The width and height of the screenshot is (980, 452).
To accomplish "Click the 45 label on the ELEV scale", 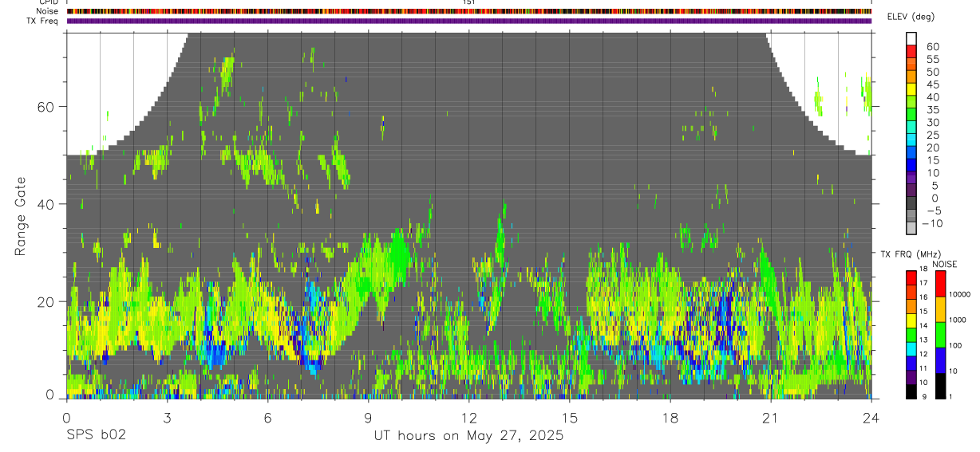I will pos(932,85).
